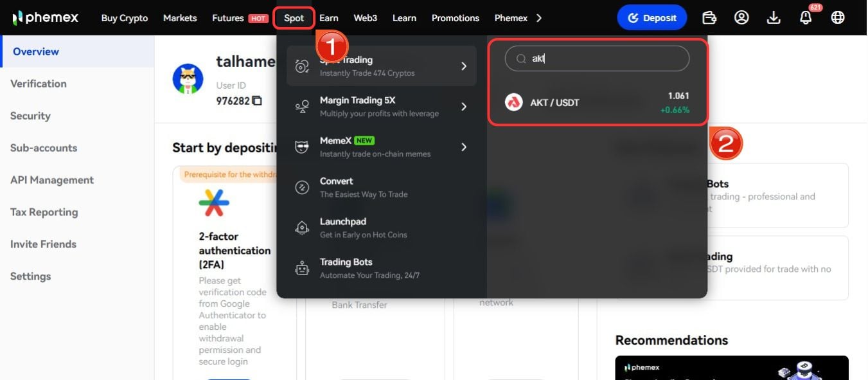Screen dimensions: 868x380
Task: Open the Buy Crypto menu
Action: click(x=125, y=18)
